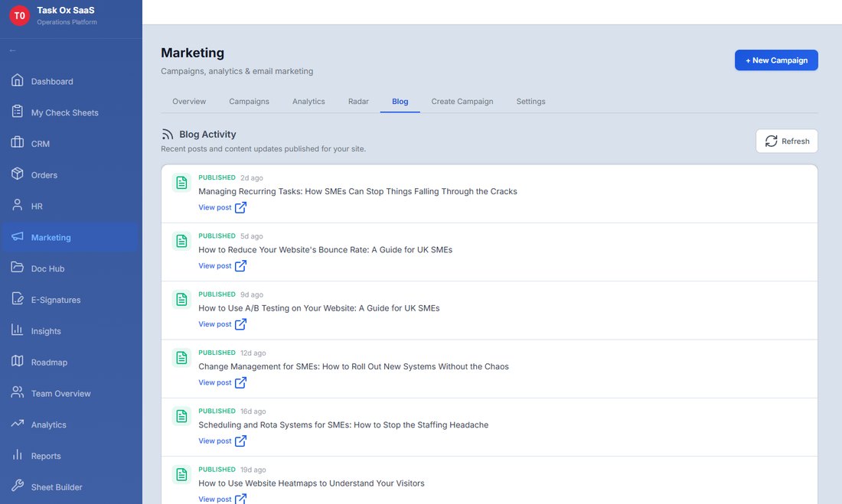Click document icon for Scheduling and Rota post
842x504 pixels.
(x=181, y=416)
